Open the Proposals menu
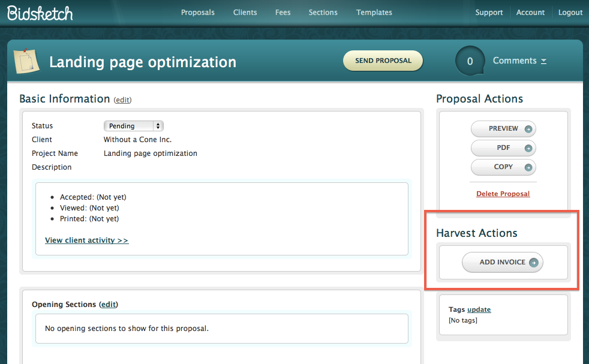Screen dimensions: 589x364 click(x=197, y=13)
